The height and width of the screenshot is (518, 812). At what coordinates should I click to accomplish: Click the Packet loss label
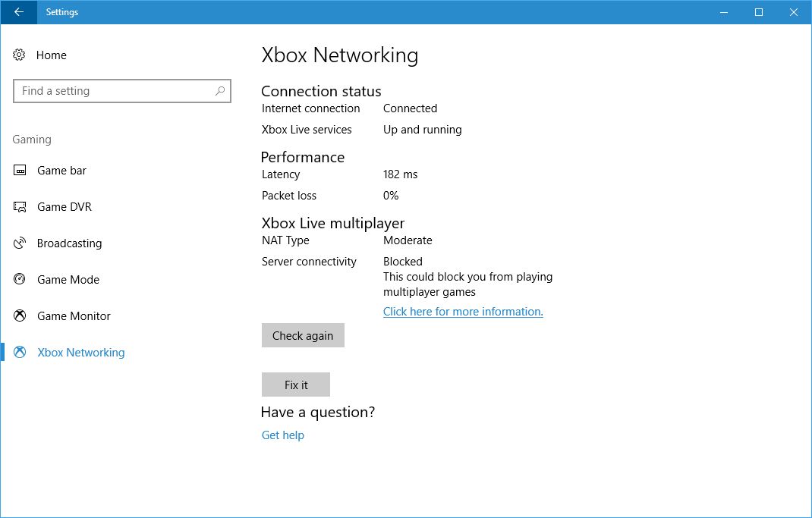click(289, 196)
